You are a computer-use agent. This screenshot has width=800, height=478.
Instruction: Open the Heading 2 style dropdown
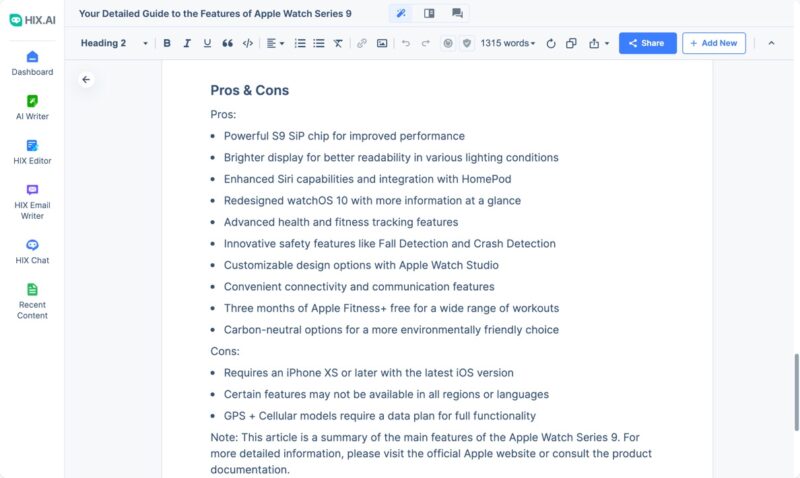pyautogui.click(x=114, y=43)
